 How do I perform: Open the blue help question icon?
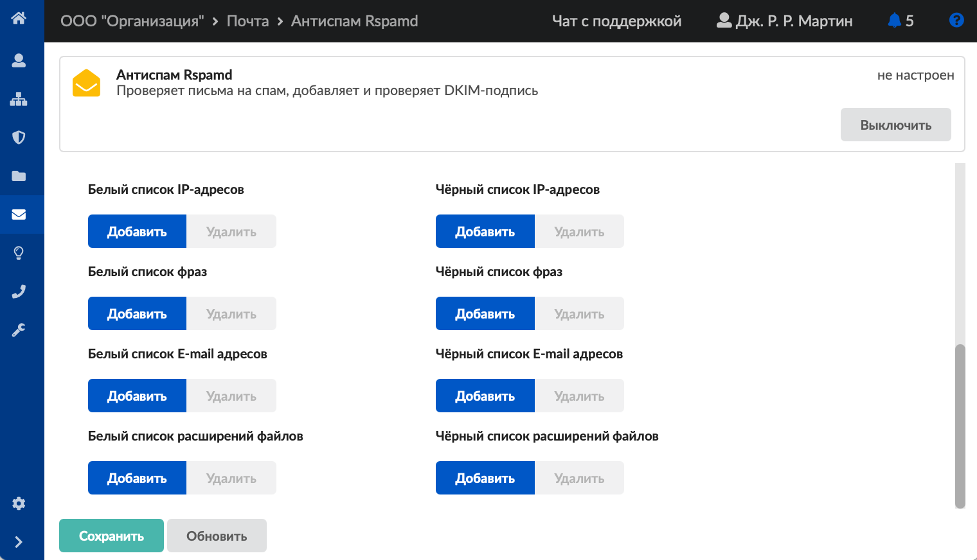[x=956, y=21]
